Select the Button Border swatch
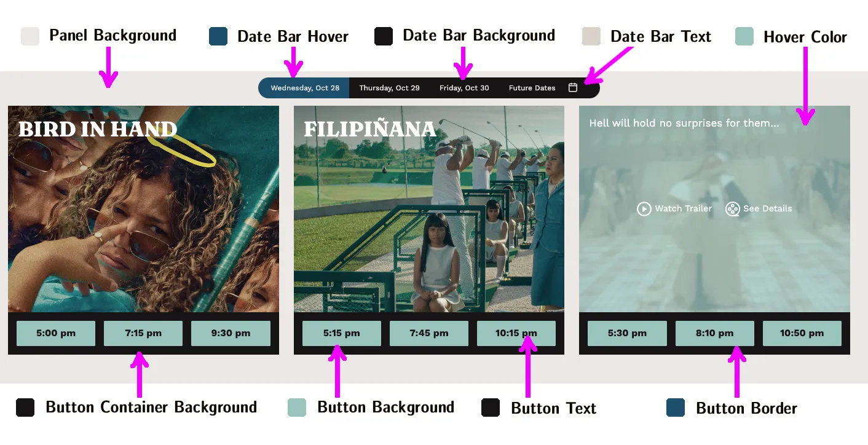The image size is (868, 445). coord(676,408)
